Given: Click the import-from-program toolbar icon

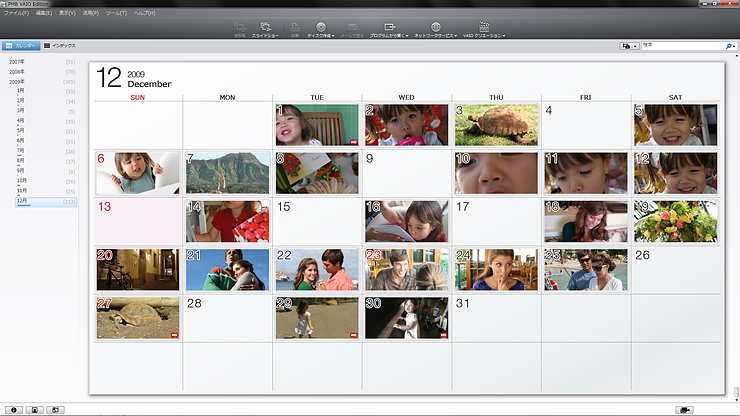Looking at the screenshot, I should (390, 29).
